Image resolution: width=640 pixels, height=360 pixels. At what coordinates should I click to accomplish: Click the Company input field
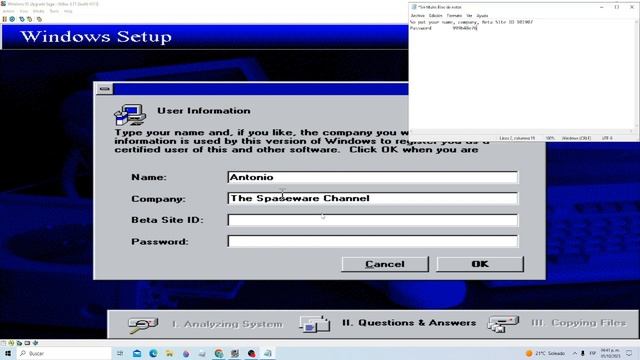373,198
